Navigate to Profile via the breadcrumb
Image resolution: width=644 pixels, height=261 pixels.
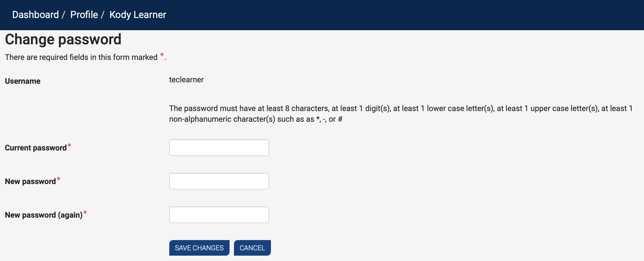click(x=84, y=15)
